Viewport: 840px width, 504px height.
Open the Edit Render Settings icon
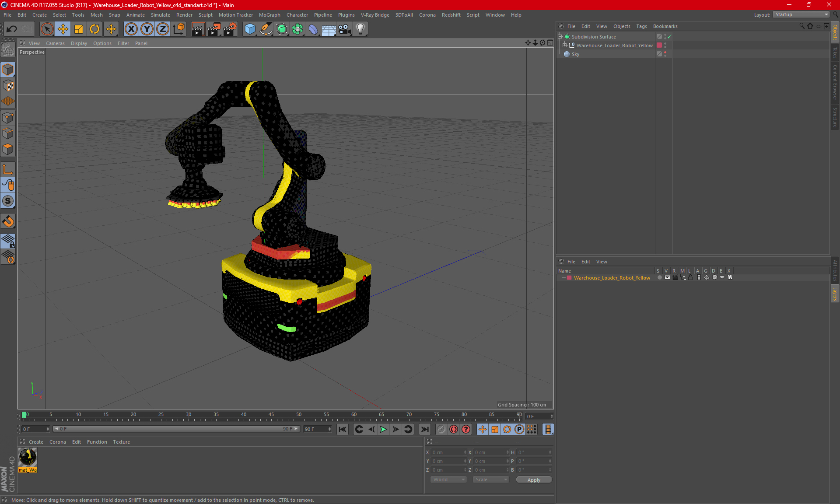click(x=230, y=29)
